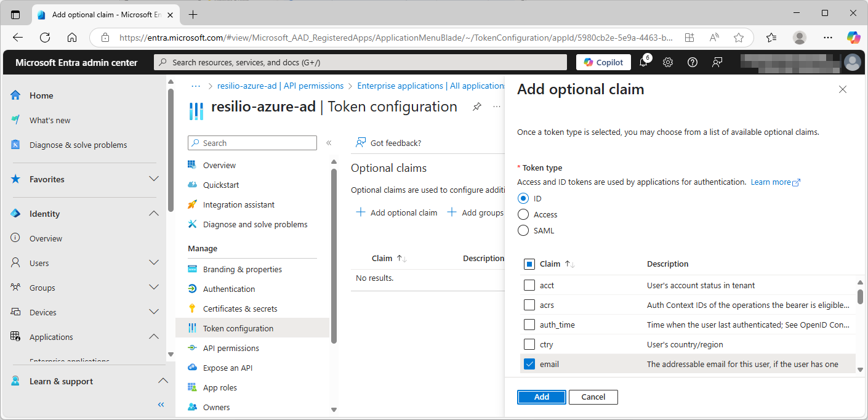
Task: Click inside the blade Search box
Action: click(x=252, y=142)
